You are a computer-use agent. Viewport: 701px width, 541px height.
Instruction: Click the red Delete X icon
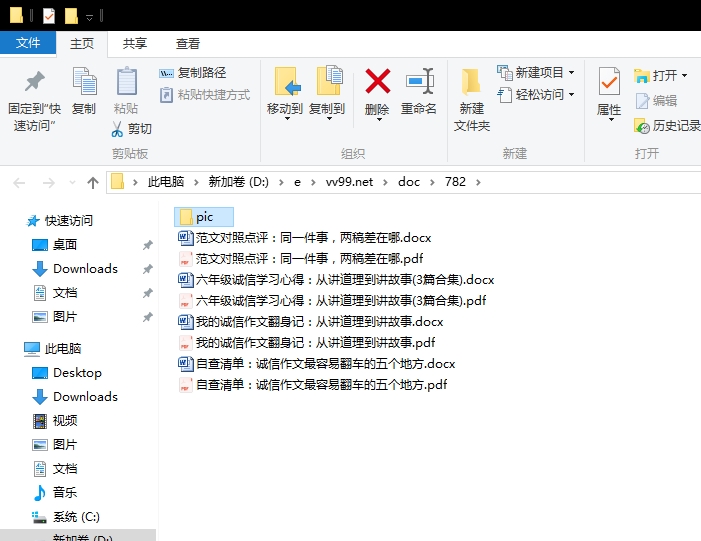click(377, 81)
